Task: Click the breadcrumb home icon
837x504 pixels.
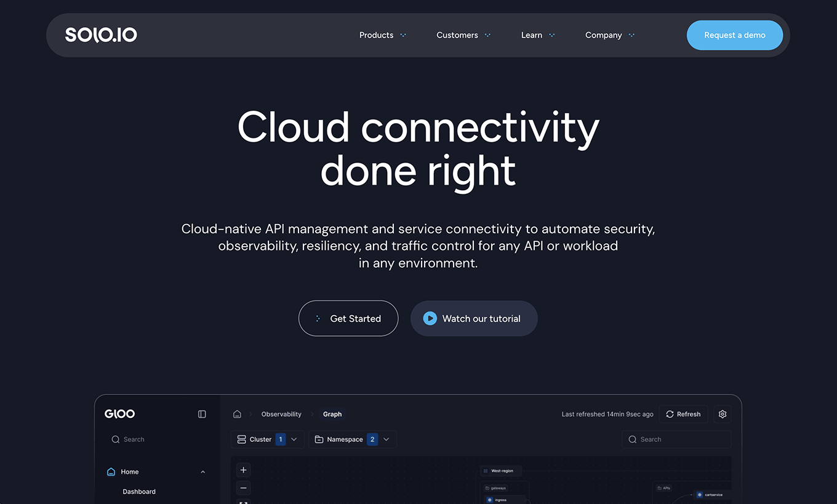Action: [x=237, y=414]
